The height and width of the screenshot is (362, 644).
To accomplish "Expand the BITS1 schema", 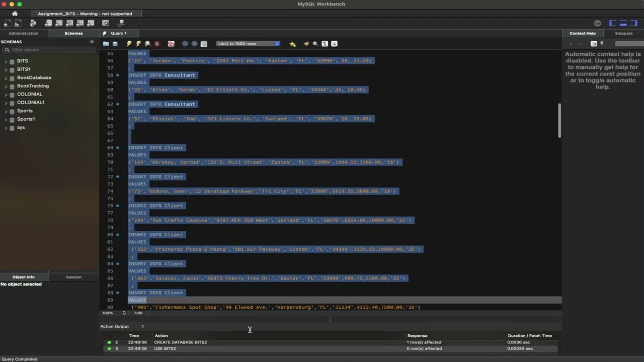I will click(x=6, y=69).
